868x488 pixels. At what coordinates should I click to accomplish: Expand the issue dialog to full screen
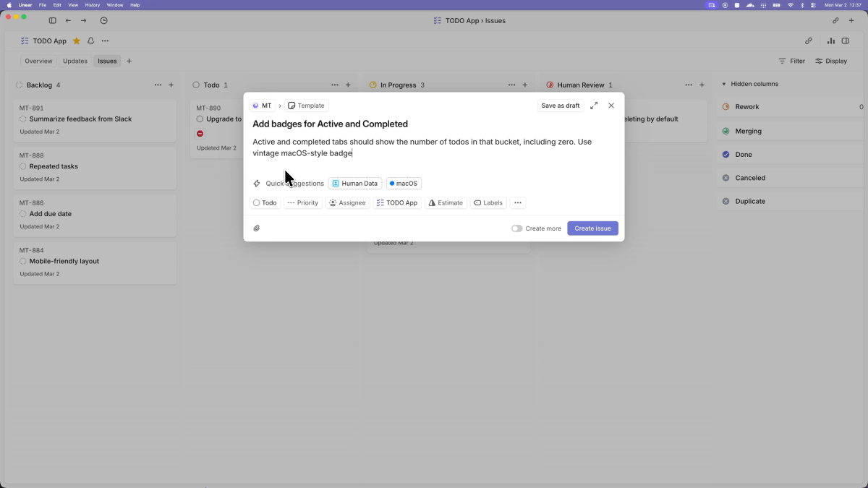[x=594, y=106]
